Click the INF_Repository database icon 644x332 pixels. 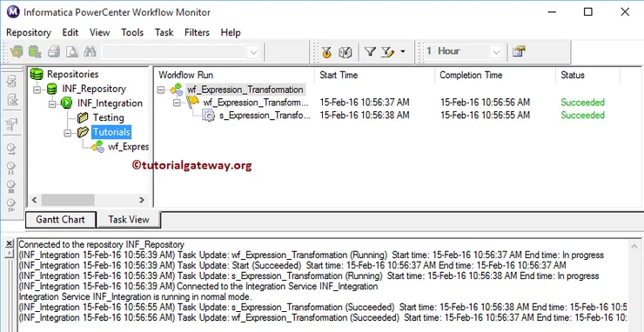(51, 89)
